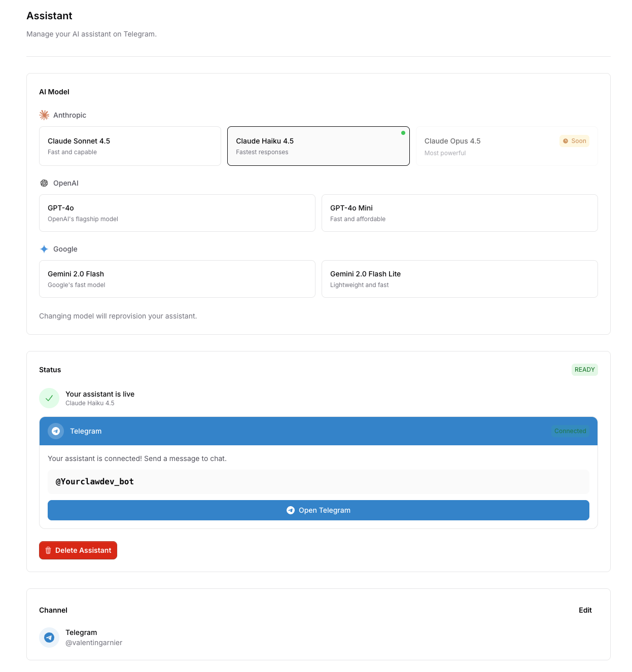This screenshot has height=672, width=632.
Task: Click the 'Your assistant is live' text
Action: coord(100,394)
